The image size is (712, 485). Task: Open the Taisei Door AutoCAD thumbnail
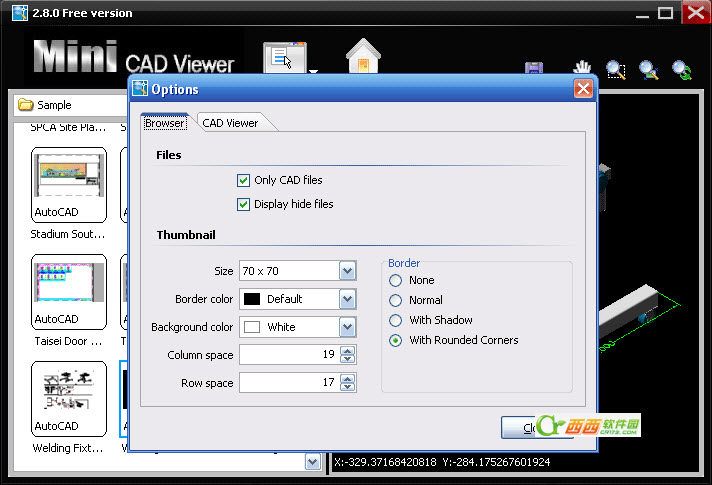coord(69,292)
